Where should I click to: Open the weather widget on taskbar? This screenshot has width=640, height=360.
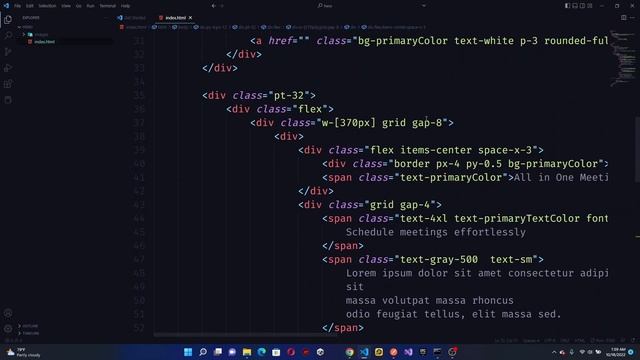(x=24, y=352)
